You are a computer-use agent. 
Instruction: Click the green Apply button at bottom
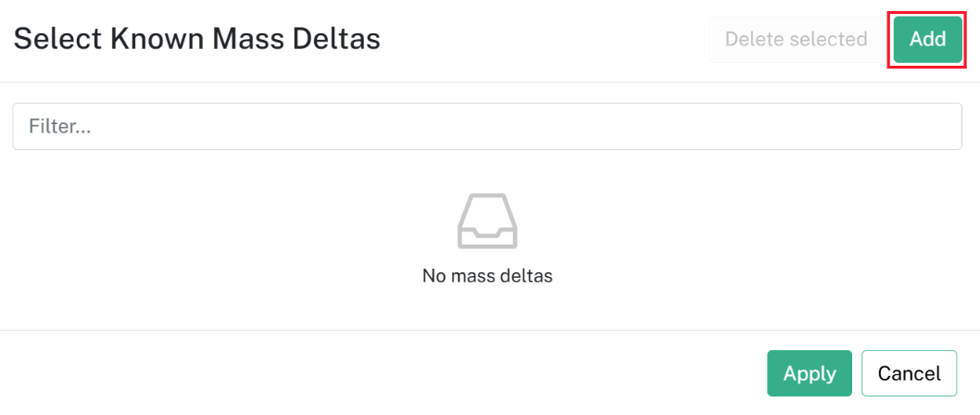point(810,373)
